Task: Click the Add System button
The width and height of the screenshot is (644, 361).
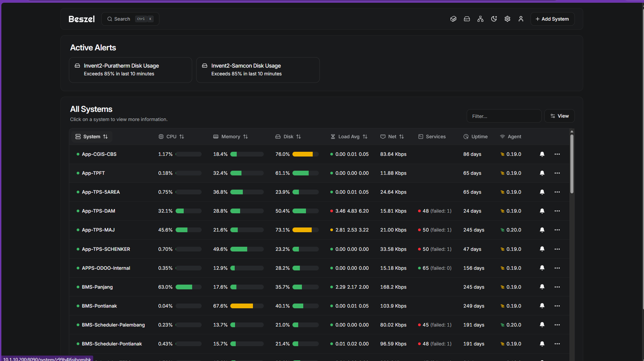Action: (x=552, y=19)
